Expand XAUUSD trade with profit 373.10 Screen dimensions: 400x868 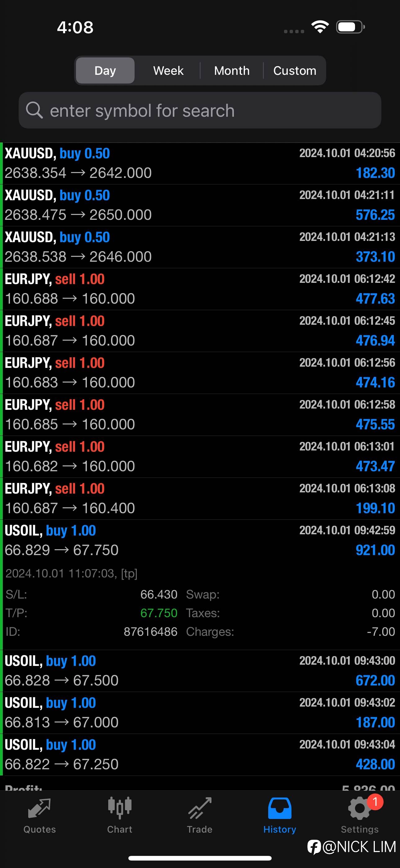200,247
